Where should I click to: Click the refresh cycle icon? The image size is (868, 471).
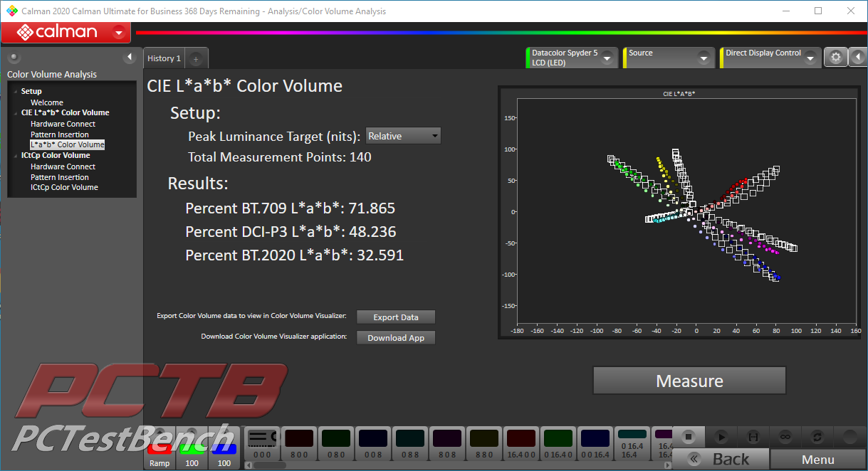click(817, 437)
